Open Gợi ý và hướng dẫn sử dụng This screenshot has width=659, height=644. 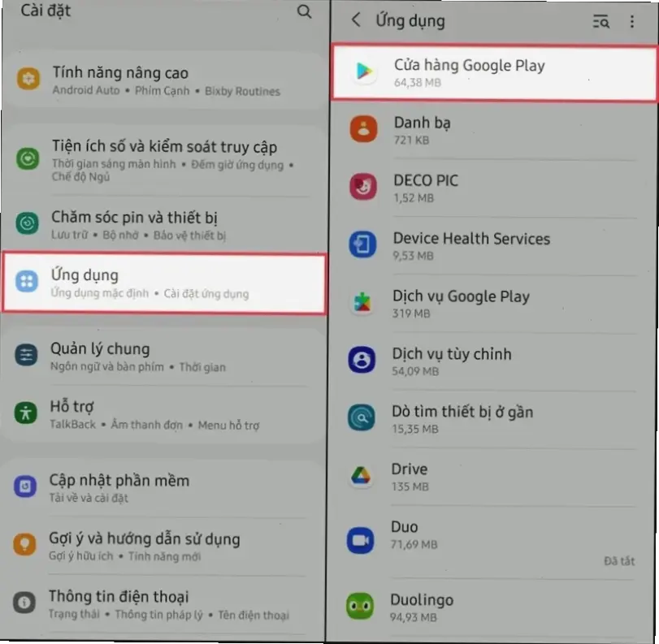pos(162,546)
